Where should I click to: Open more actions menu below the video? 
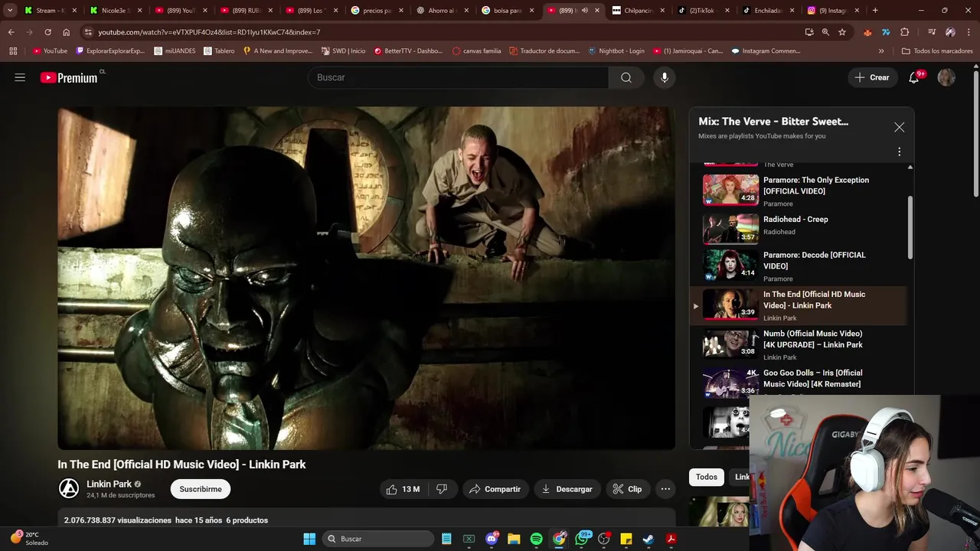[665, 489]
